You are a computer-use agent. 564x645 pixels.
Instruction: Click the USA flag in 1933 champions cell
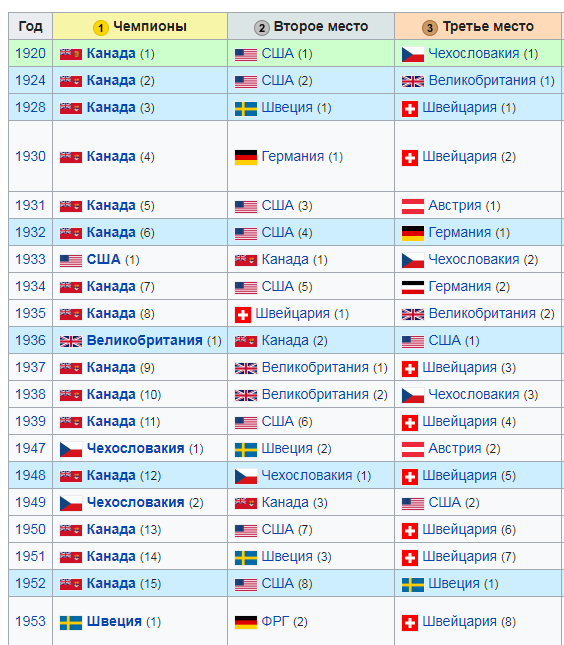pyautogui.click(x=71, y=260)
